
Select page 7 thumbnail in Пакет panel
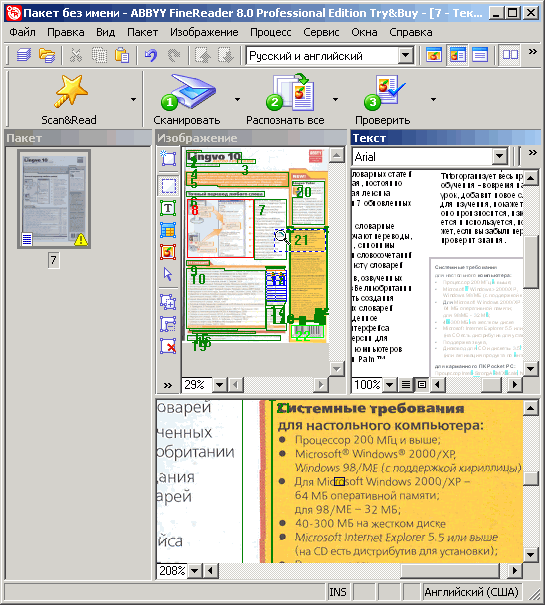(54, 199)
